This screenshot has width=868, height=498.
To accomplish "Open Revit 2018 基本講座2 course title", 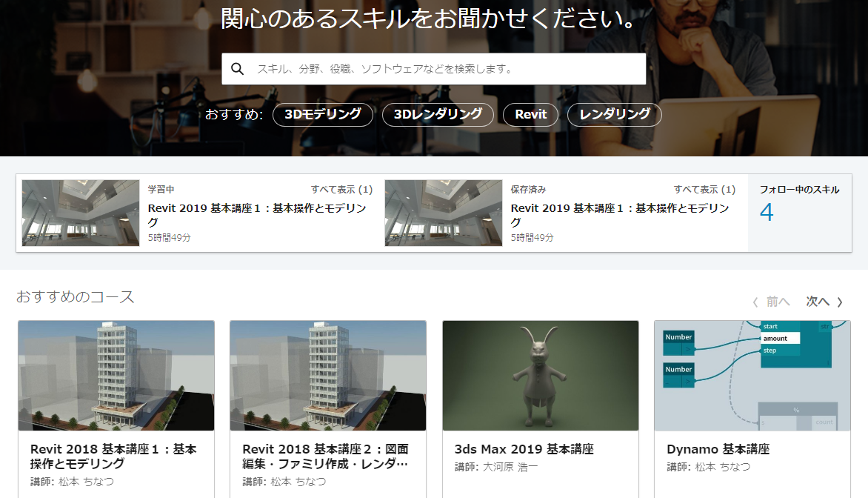I will pos(325,456).
